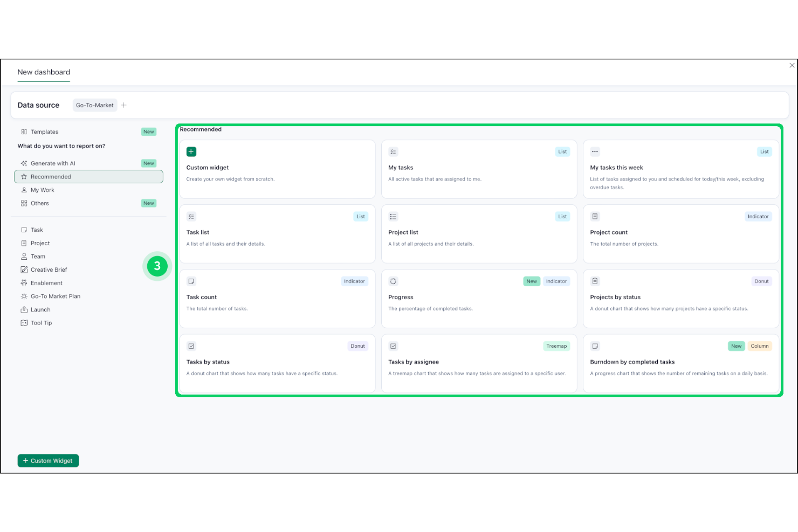Click the Tool Tip icon in sidebar
The height and width of the screenshot is (532, 798).
click(x=24, y=323)
